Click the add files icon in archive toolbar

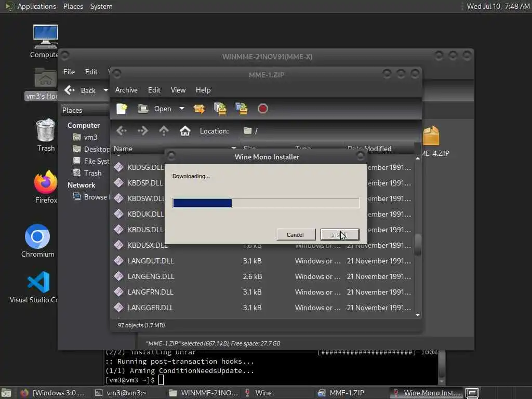[220, 109]
